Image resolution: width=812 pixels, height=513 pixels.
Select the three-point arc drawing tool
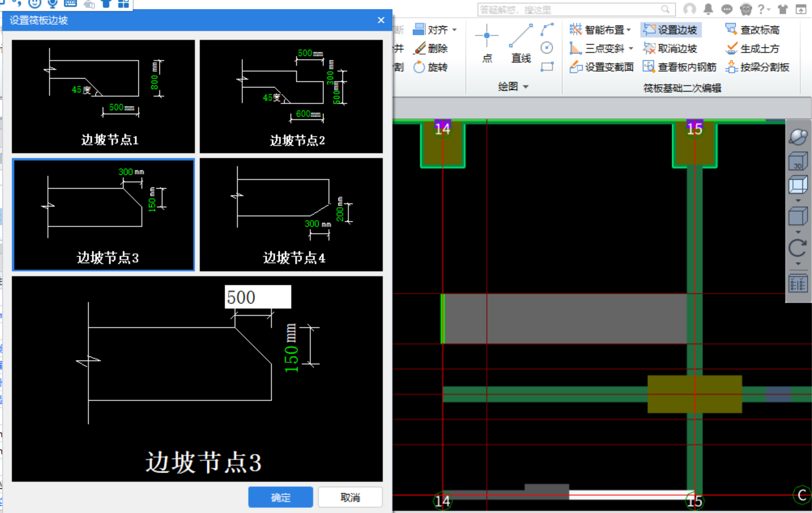tap(547, 29)
